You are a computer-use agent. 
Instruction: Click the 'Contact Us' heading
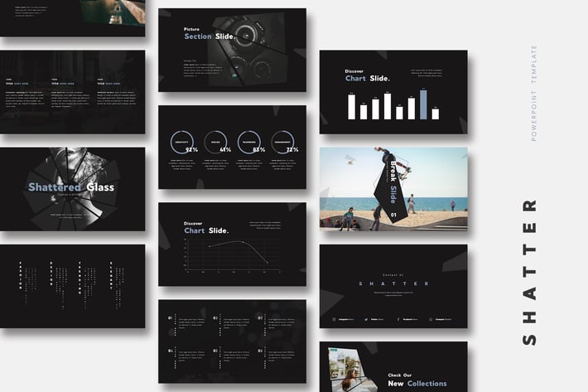pyautogui.click(x=393, y=275)
